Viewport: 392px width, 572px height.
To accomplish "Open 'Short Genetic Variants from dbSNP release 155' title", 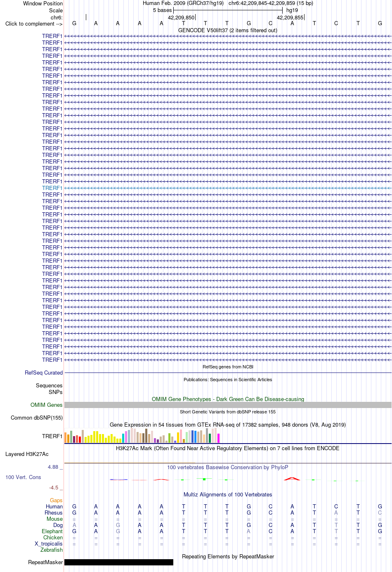I will point(228,412).
